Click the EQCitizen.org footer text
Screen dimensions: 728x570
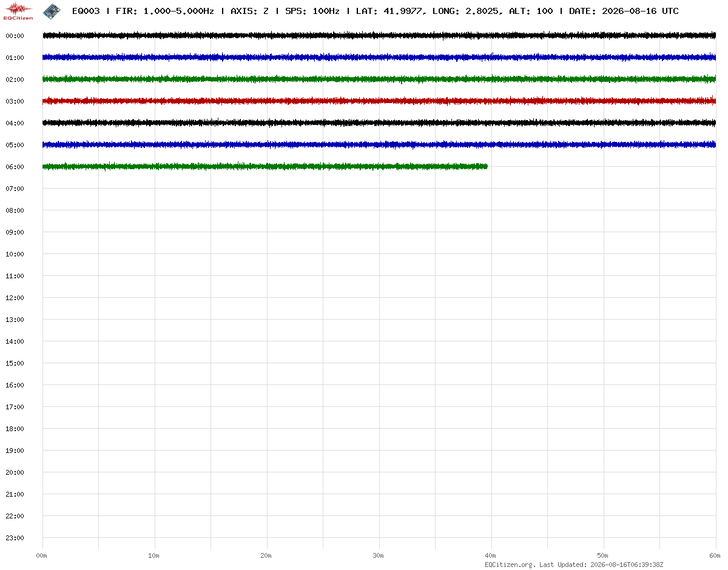coord(510,565)
